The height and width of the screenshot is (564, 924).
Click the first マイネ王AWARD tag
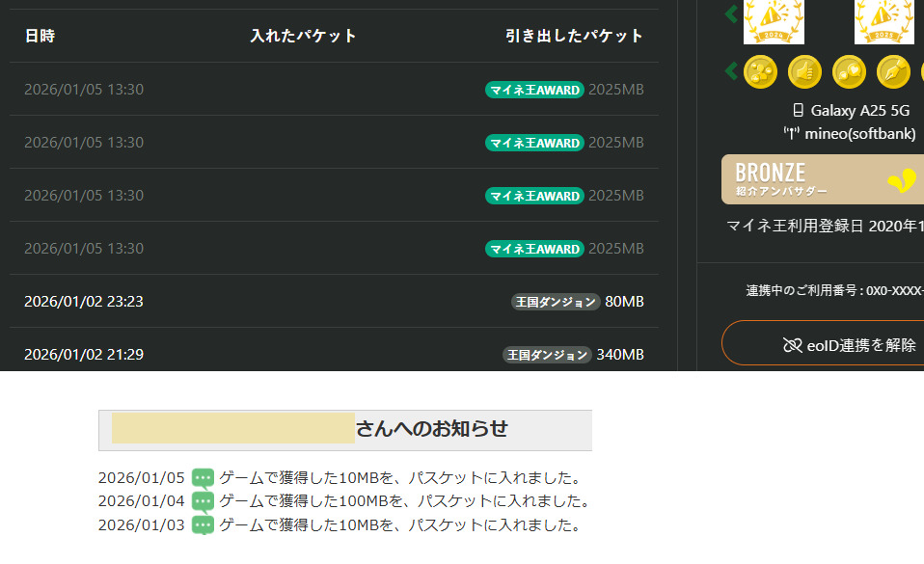point(534,90)
